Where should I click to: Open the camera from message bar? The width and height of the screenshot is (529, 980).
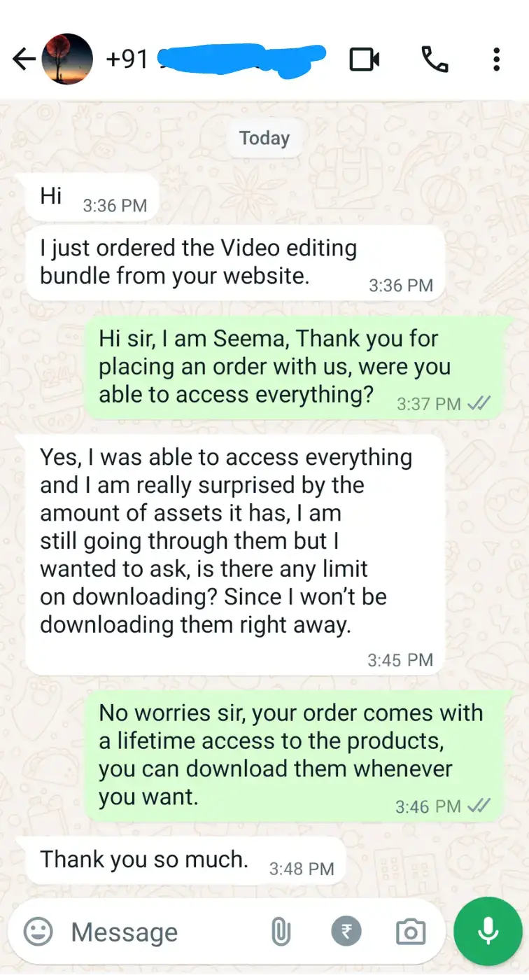tap(411, 932)
